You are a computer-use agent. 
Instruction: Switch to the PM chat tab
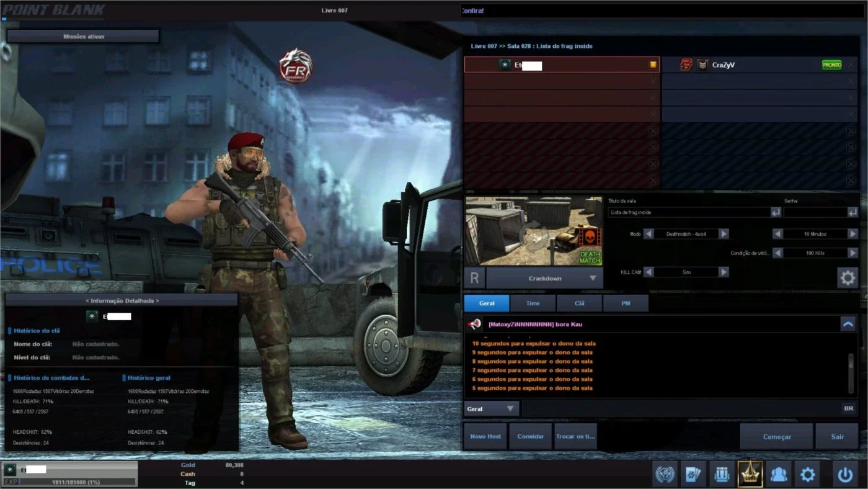(x=626, y=303)
